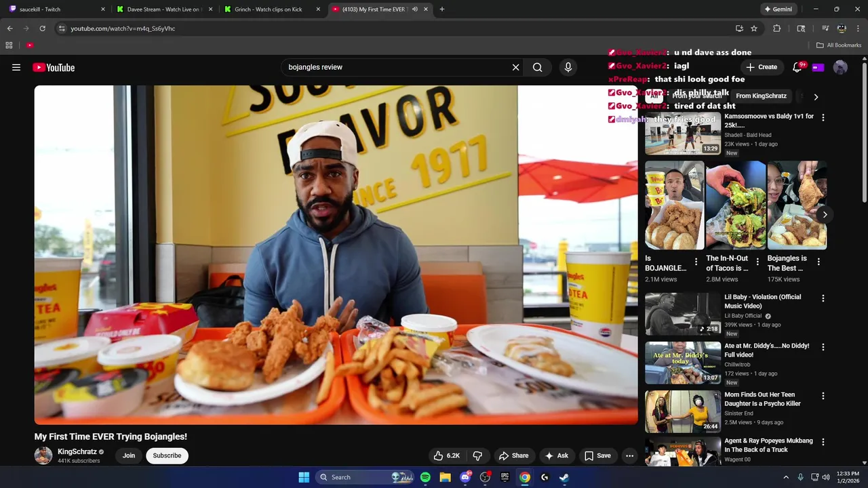This screenshot has height=488, width=868.
Task: Open Chrome apps grid shortcut
Action: click(9, 45)
